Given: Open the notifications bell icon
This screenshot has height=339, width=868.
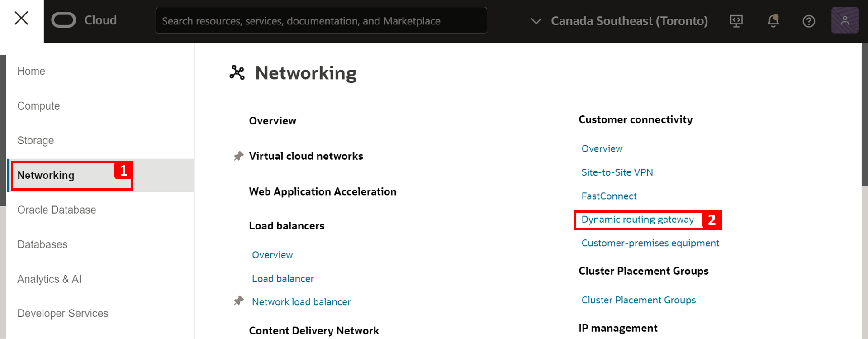Looking at the screenshot, I should tap(773, 21).
